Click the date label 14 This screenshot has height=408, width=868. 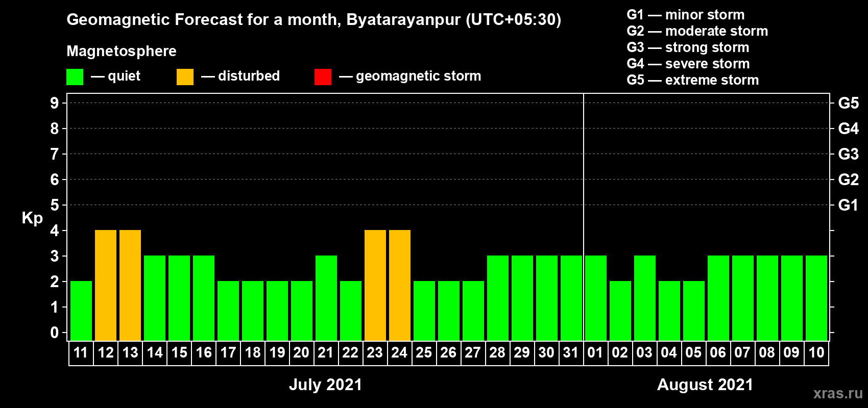pyautogui.click(x=155, y=352)
